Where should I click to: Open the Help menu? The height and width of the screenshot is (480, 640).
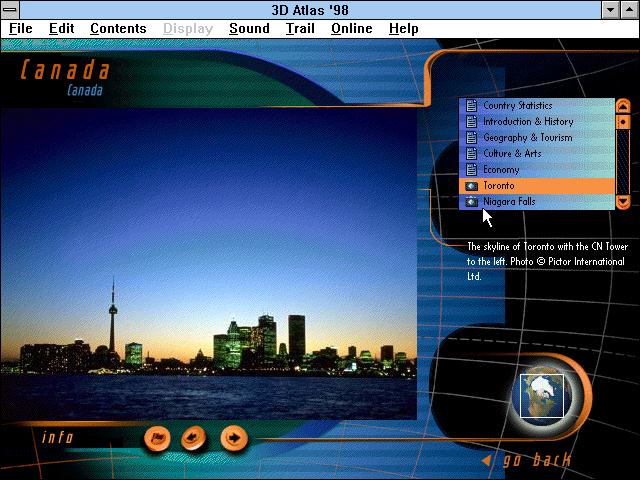click(403, 29)
